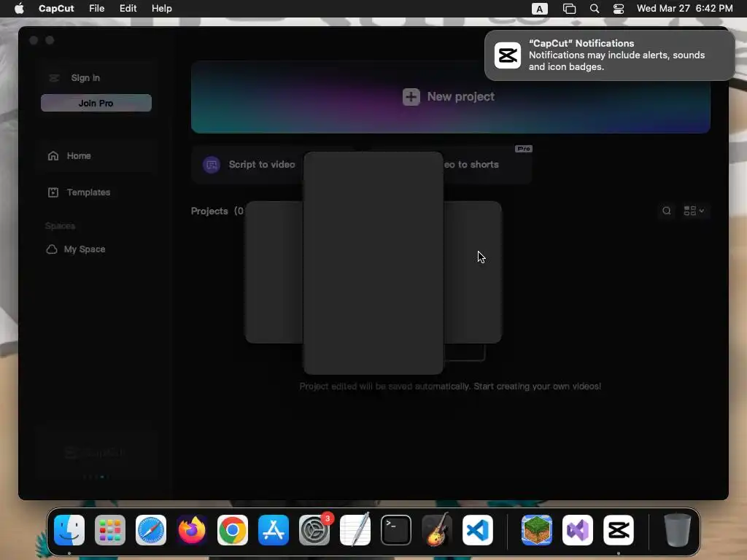Open Finder from the Dock
Image resolution: width=747 pixels, height=560 pixels.
69,530
